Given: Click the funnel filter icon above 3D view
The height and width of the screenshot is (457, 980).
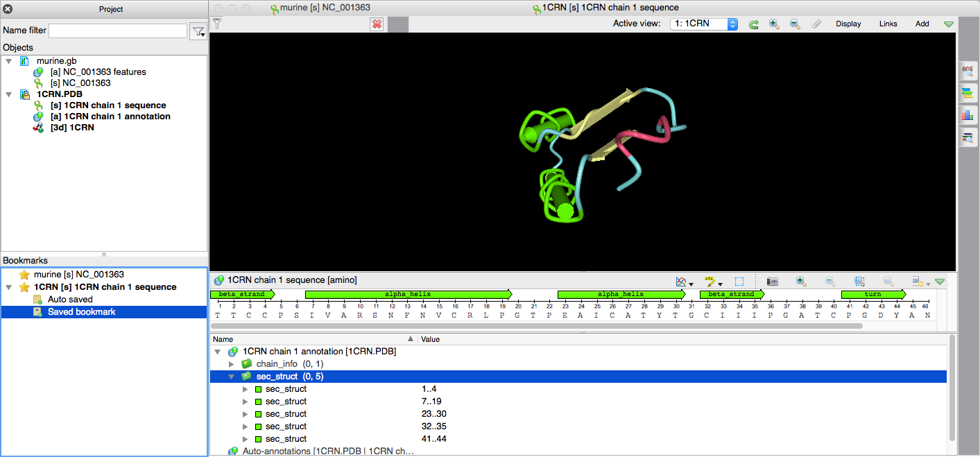Looking at the screenshot, I should click(x=217, y=24).
